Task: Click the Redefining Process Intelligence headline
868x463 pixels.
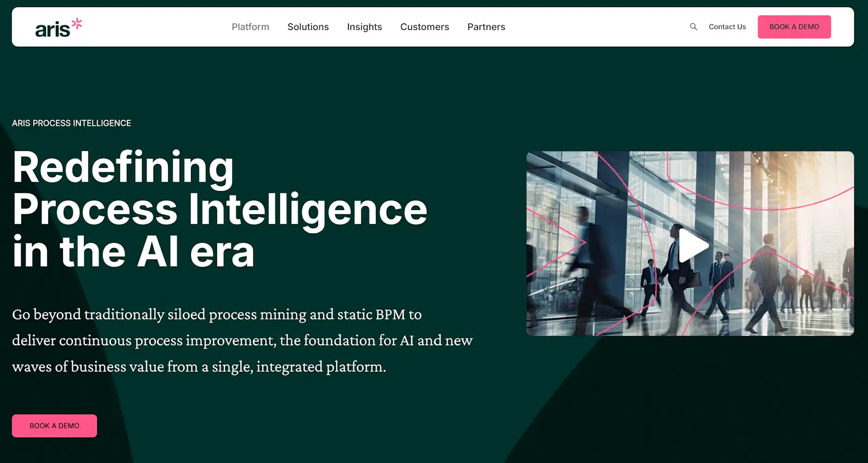Action: coord(220,209)
